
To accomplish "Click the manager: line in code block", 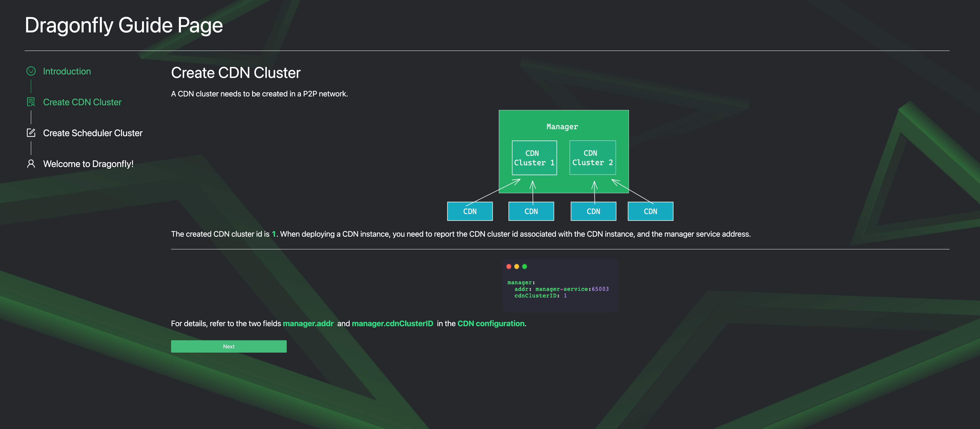I will pyautogui.click(x=521, y=283).
